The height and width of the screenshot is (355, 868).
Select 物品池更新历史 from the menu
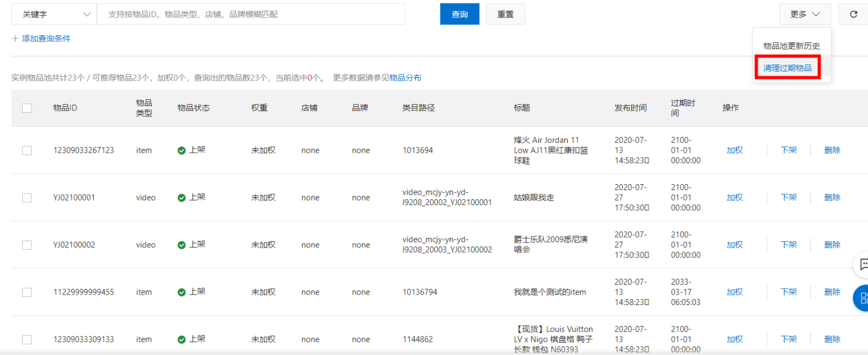pyautogui.click(x=792, y=46)
